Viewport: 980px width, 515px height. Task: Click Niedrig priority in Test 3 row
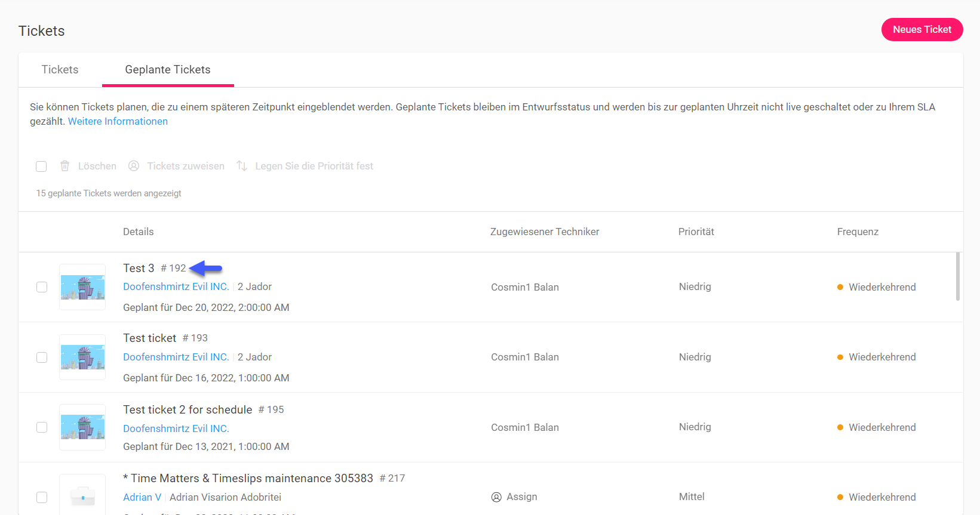(x=695, y=286)
